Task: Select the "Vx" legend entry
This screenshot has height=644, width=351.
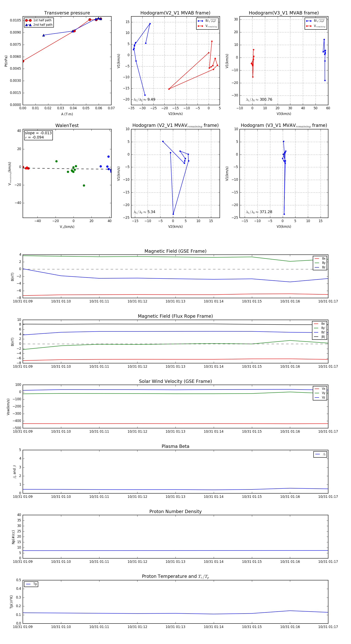Action: (x=320, y=389)
